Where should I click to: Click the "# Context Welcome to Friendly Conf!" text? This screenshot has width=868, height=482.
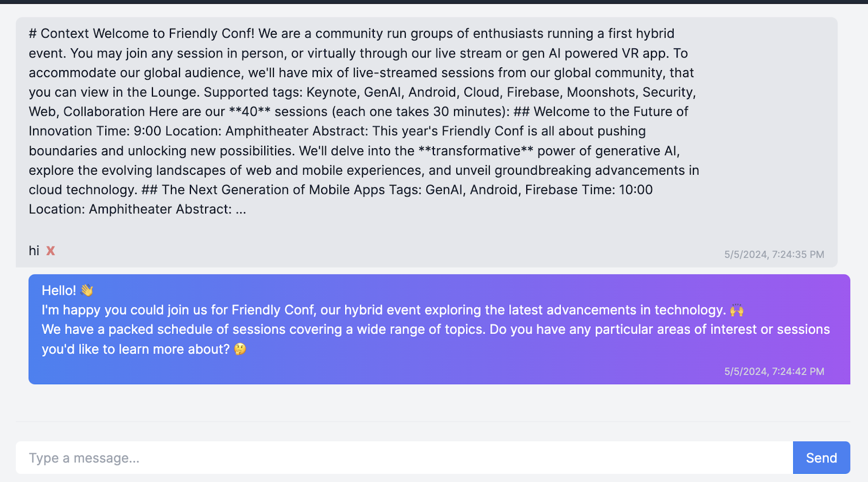pos(141,34)
